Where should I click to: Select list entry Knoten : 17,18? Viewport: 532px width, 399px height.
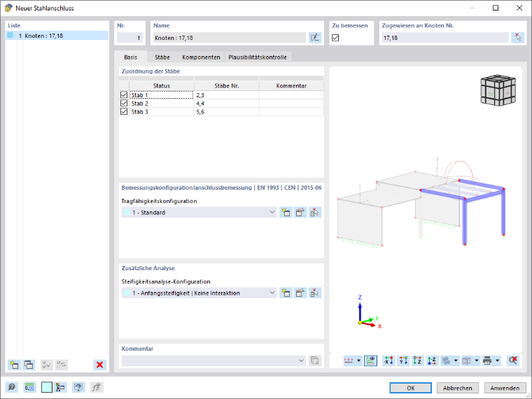pyautogui.click(x=57, y=36)
